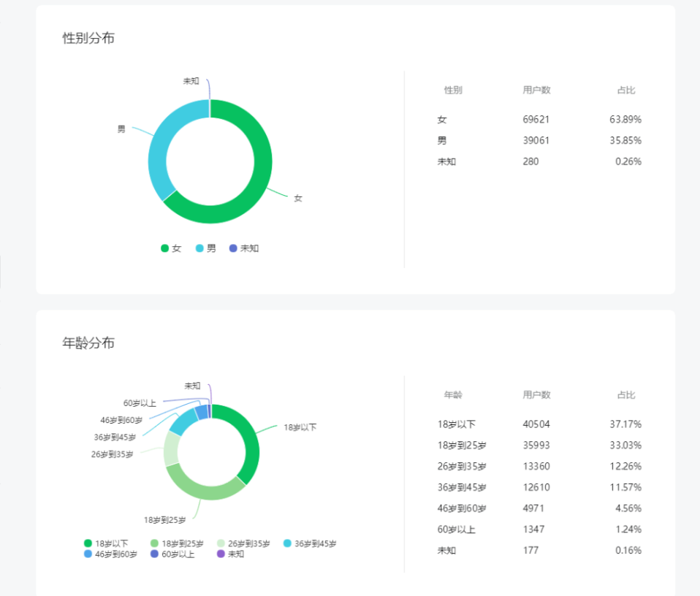Click the percentage 1.24%
The height and width of the screenshot is (596, 700).
pos(628,529)
